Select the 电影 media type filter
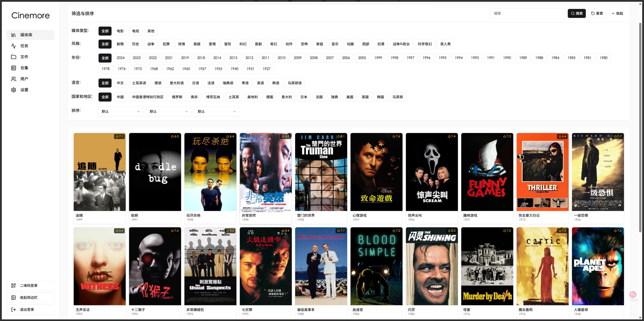 click(120, 31)
